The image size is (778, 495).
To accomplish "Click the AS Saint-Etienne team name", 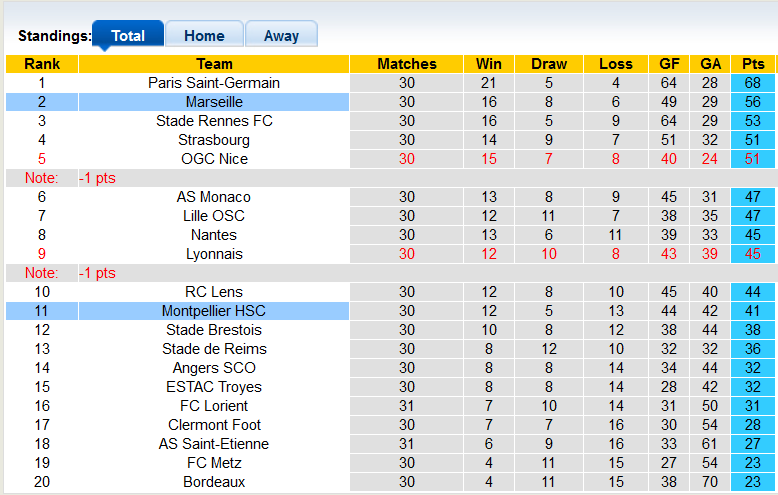I will click(214, 444).
